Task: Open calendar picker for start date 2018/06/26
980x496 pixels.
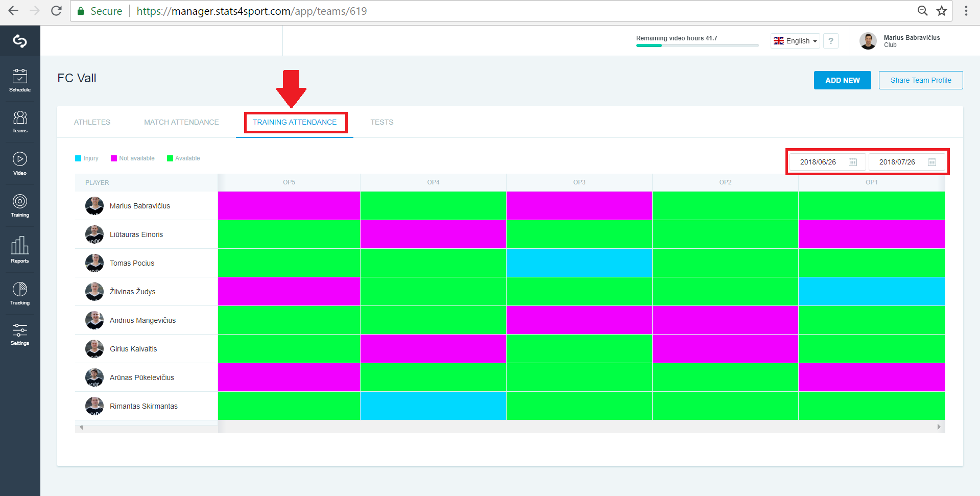Action: click(x=853, y=162)
